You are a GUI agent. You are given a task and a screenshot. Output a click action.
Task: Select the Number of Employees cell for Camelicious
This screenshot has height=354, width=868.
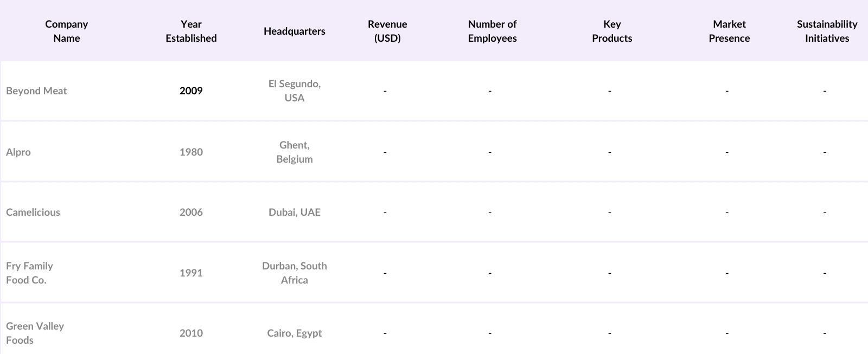(490, 212)
